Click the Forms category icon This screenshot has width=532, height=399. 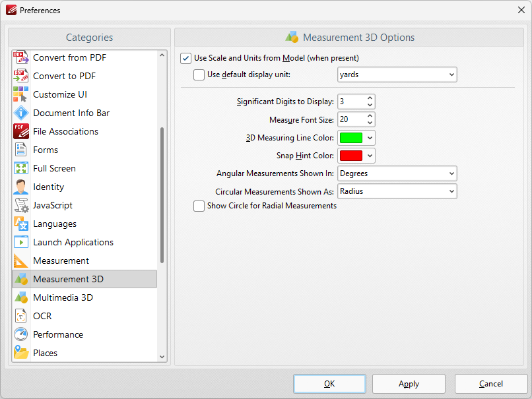click(x=20, y=150)
